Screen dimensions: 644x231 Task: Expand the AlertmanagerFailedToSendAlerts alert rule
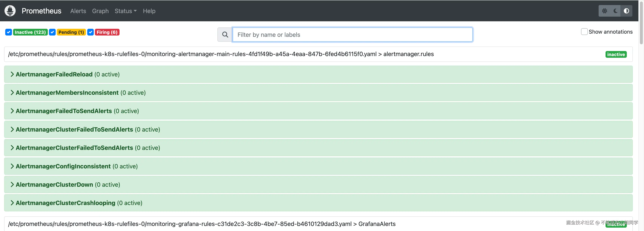[64, 111]
